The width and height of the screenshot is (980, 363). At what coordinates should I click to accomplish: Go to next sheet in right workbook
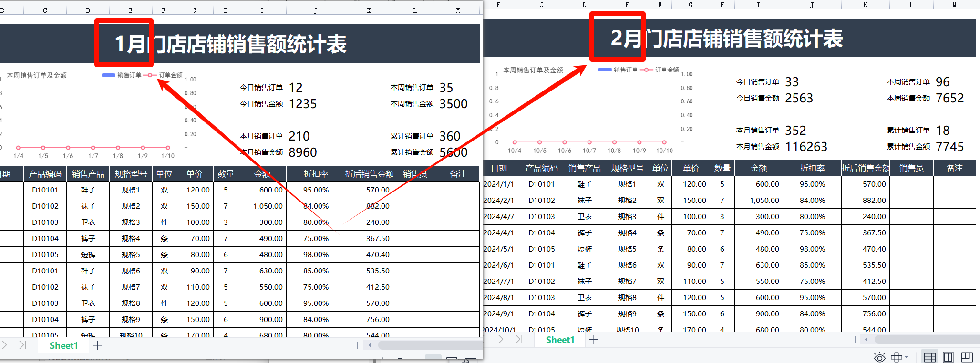click(501, 340)
